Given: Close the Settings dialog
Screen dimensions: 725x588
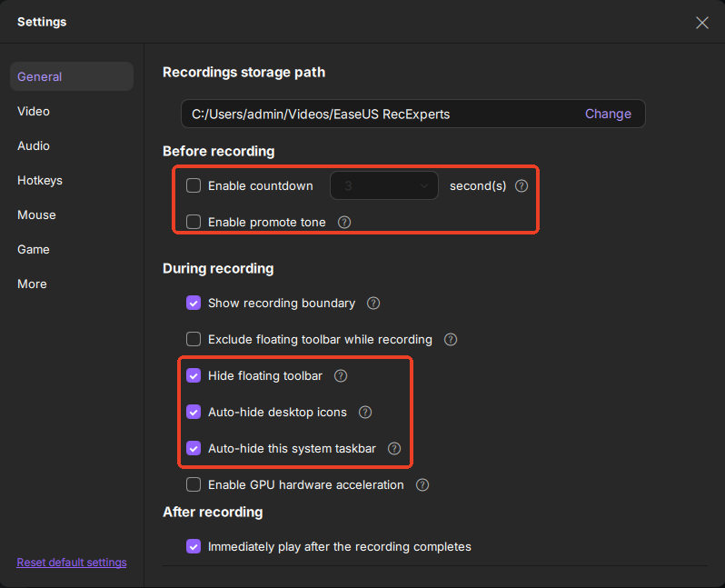Looking at the screenshot, I should (x=702, y=23).
